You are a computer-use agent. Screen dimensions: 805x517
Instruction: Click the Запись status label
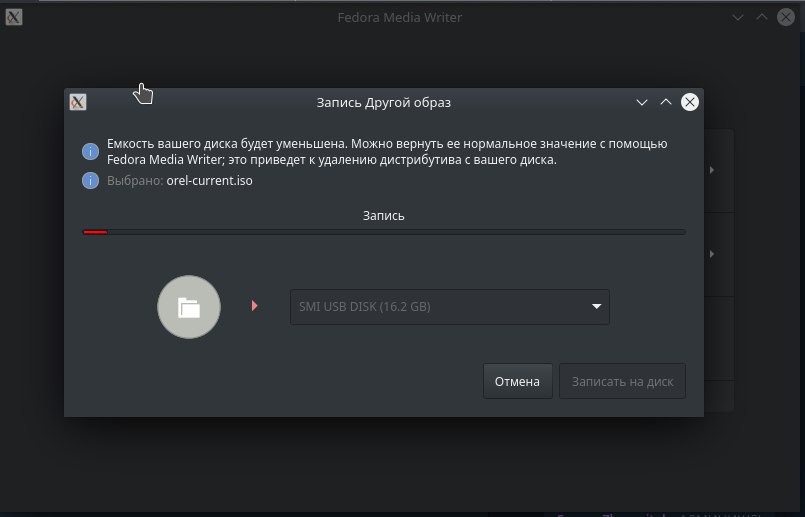coord(384,216)
